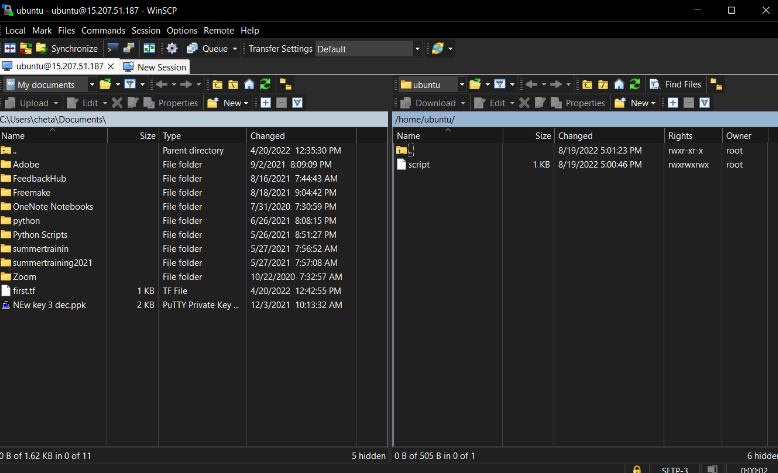Viewport: 778px width, 473px height.
Task: Close the ubuntu@15.207.51.187 session tab
Action: (x=111, y=66)
